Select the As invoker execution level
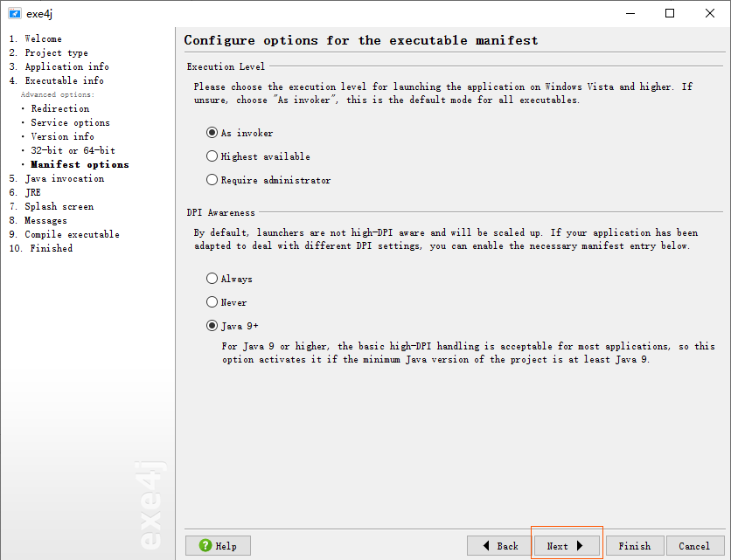The image size is (731, 560). (240, 133)
